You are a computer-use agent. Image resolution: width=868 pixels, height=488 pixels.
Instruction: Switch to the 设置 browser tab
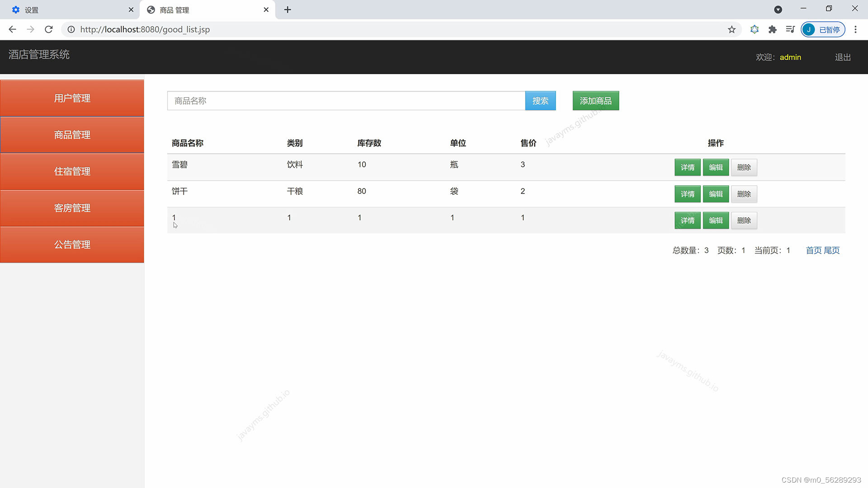point(68,9)
